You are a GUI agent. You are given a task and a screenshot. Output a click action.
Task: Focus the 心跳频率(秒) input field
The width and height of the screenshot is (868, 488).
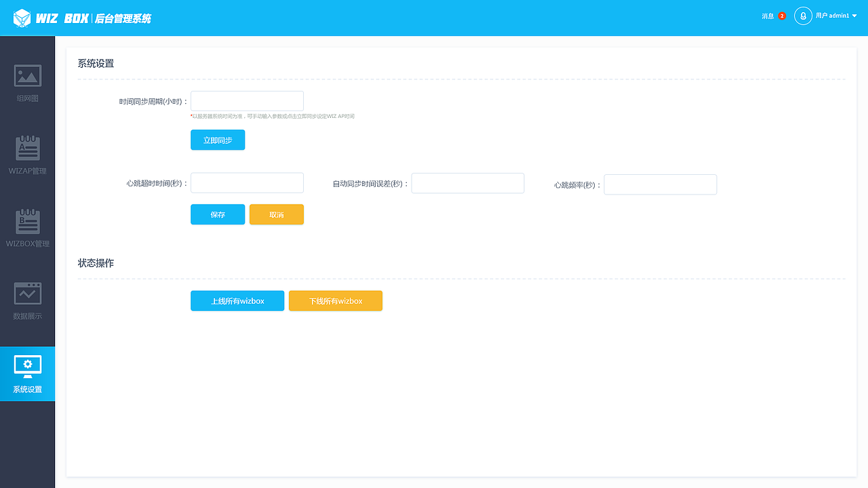click(x=660, y=184)
